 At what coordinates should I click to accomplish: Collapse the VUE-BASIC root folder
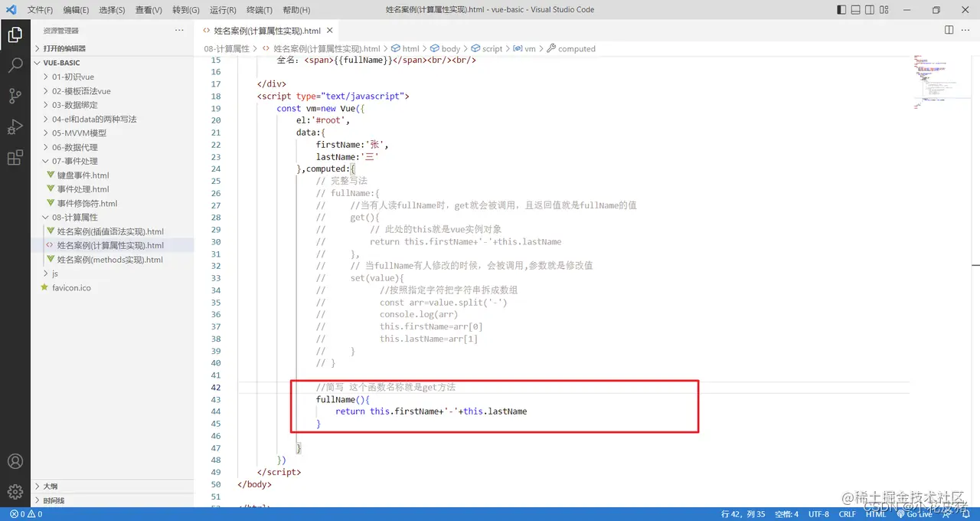point(112,63)
